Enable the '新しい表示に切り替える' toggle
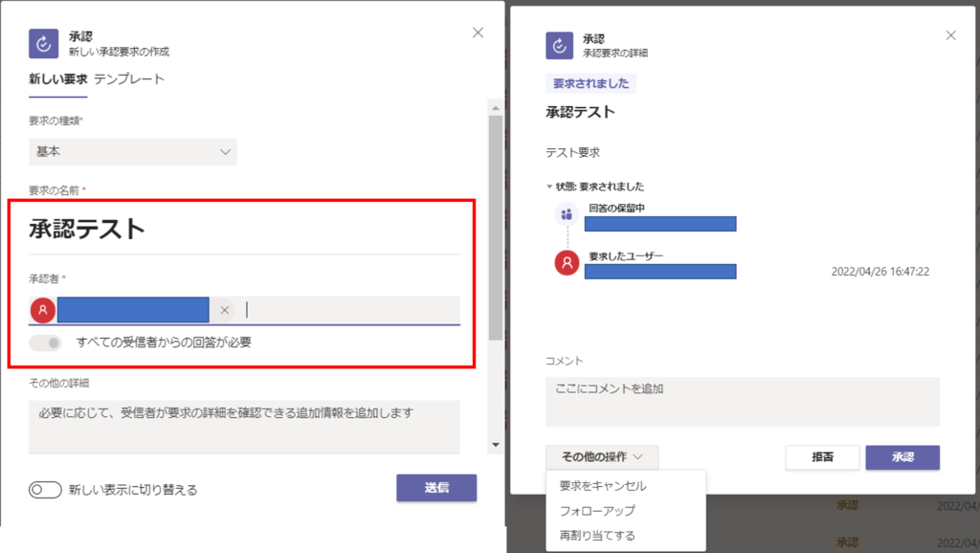This screenshot has width=980, height=553. (x=45, y=490)
